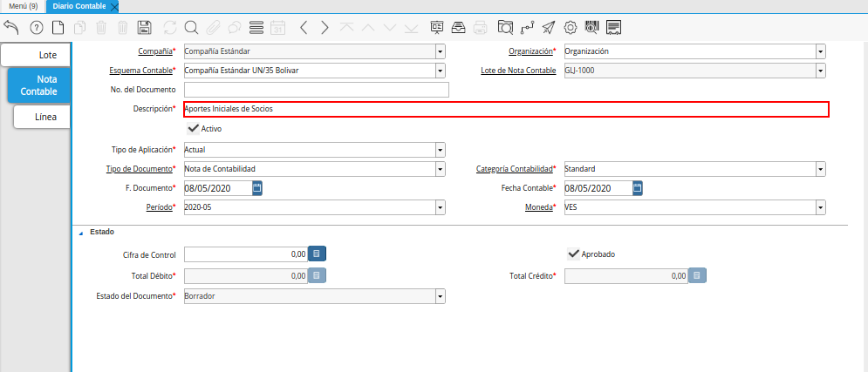Open the Help question mark icon
Image resolution: width=868 pixels, height=372 pixels.
pos(37,27)
